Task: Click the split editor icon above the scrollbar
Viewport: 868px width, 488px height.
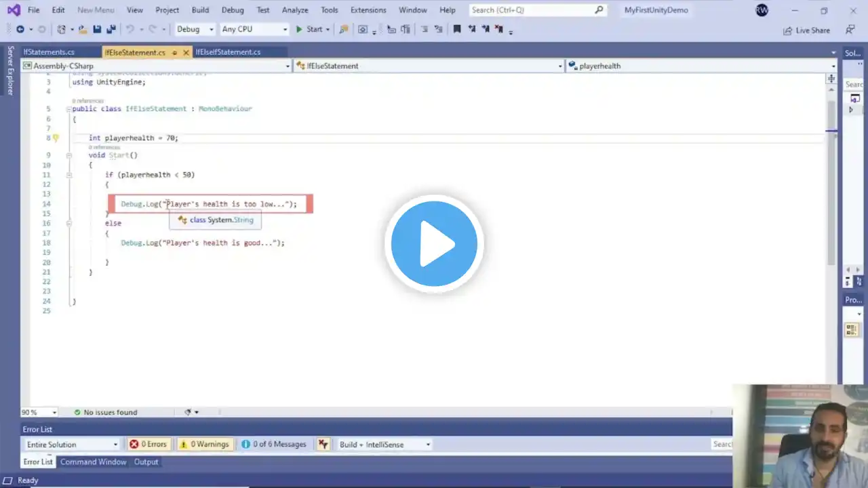Action: (x=831, y=79)
